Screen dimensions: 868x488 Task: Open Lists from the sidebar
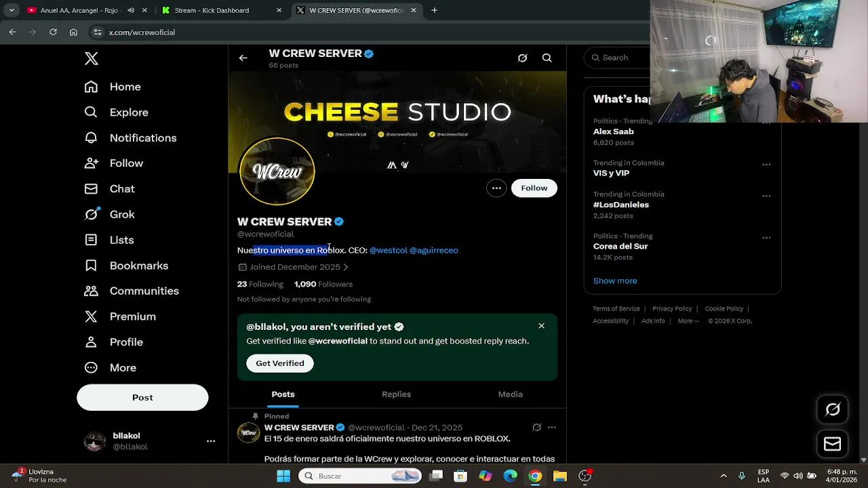(x=108, y=240)
